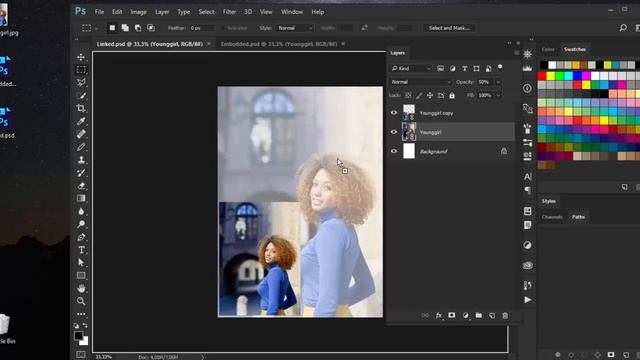Select the Lasso tool
Image resolution: width=640 pixels, height=360 pixels.
coord(81,82)
